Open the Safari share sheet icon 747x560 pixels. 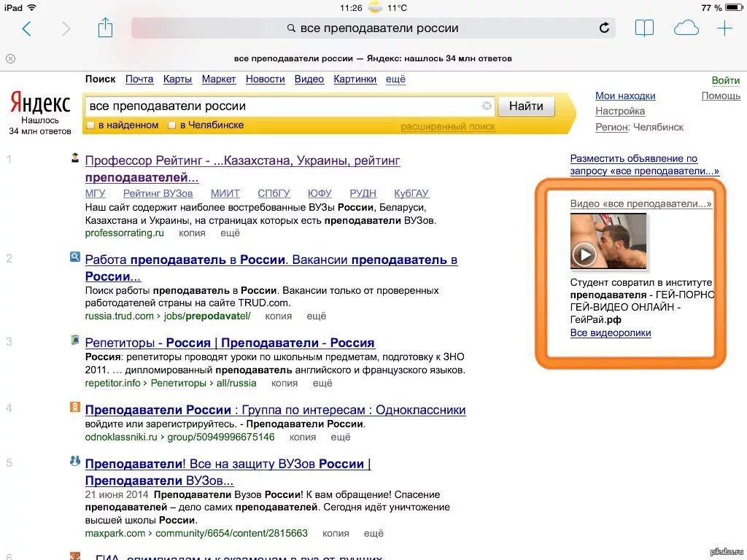tap(105, 27)
